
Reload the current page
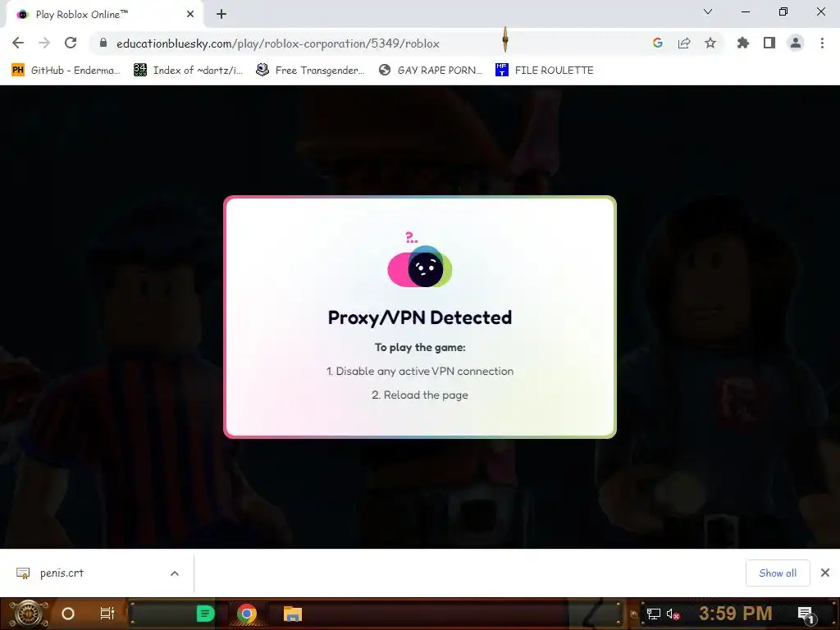(x=71, y=43)
